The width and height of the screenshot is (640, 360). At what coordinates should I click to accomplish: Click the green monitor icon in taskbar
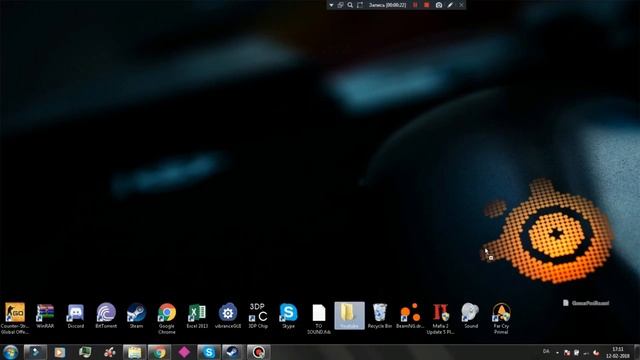pos(85,352)
